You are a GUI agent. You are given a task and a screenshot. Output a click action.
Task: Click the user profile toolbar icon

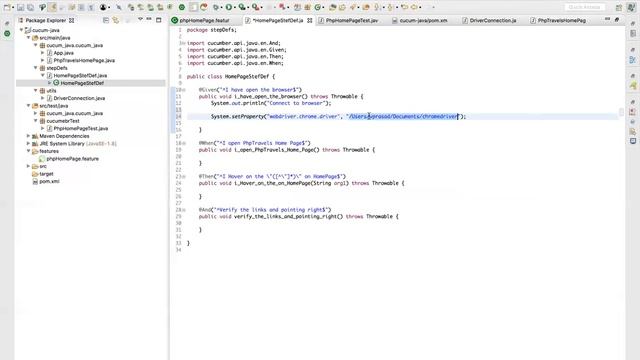coord(103,7)
